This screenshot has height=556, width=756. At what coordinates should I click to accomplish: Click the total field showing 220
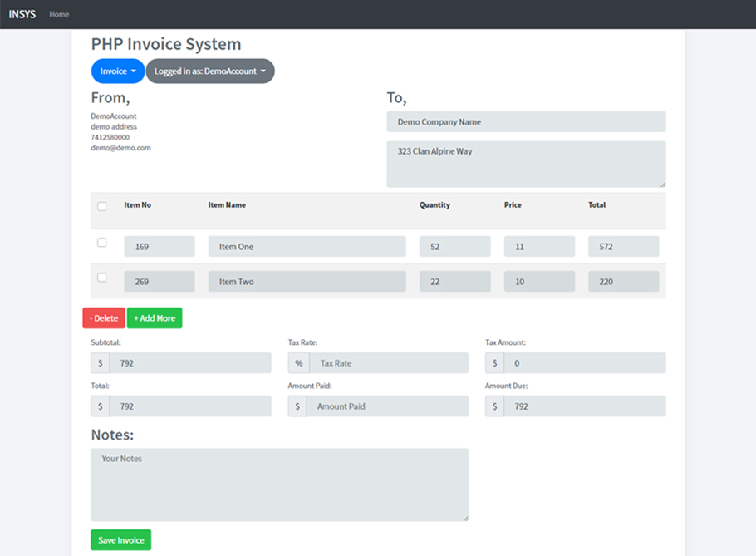(x=623, y=281)
